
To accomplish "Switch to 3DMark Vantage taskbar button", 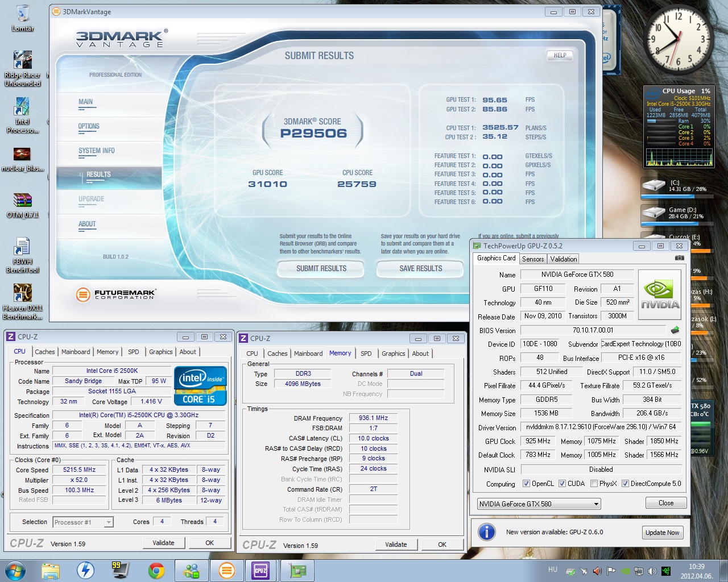I will point(227,570).
